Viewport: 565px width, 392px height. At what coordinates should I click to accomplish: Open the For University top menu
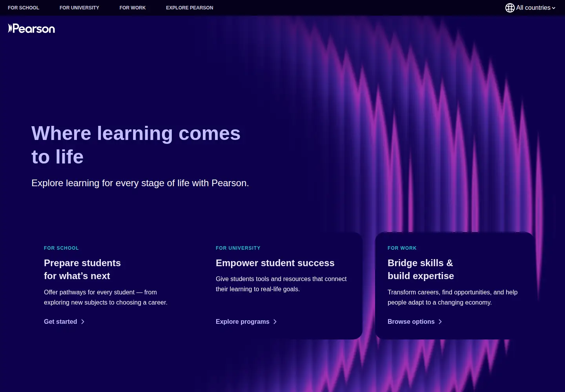point(79,8)
